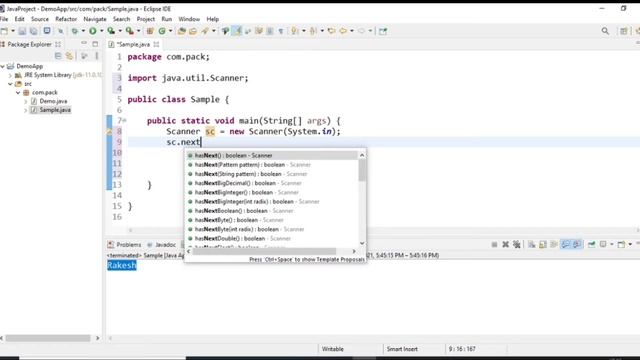The width and height of the screenshot is (640, 360).
Task: Expand the JRE System Library node
Action: (x=10, y=75)
